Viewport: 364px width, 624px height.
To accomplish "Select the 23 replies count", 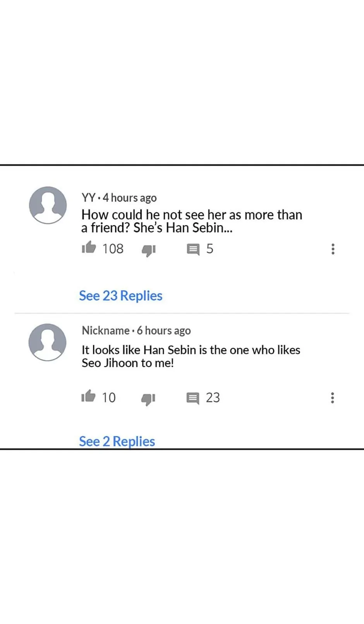I will [x=213, y=398].
